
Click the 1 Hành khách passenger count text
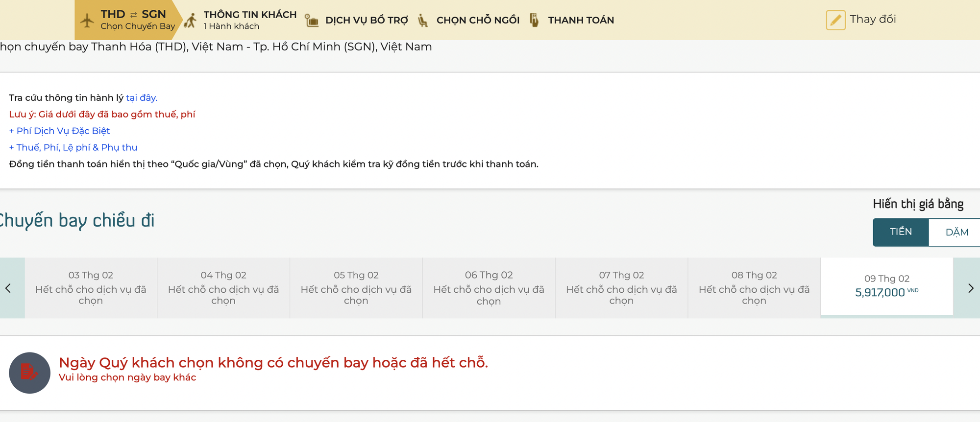point(231,26)
